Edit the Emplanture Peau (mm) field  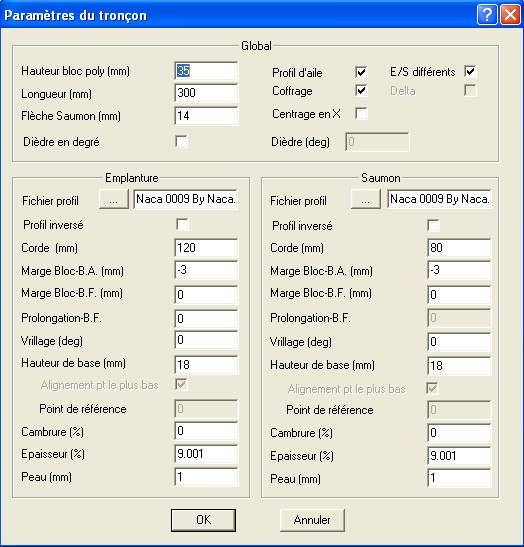(206, 477)
